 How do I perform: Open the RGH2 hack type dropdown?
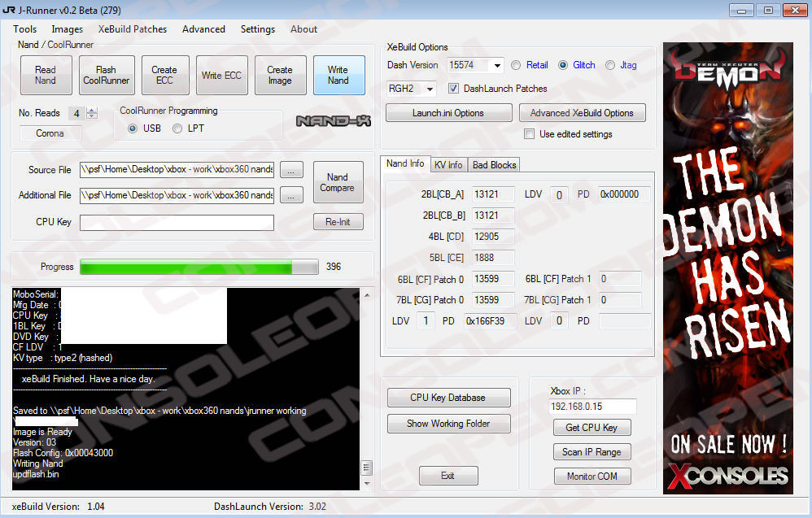coord(430,89)
